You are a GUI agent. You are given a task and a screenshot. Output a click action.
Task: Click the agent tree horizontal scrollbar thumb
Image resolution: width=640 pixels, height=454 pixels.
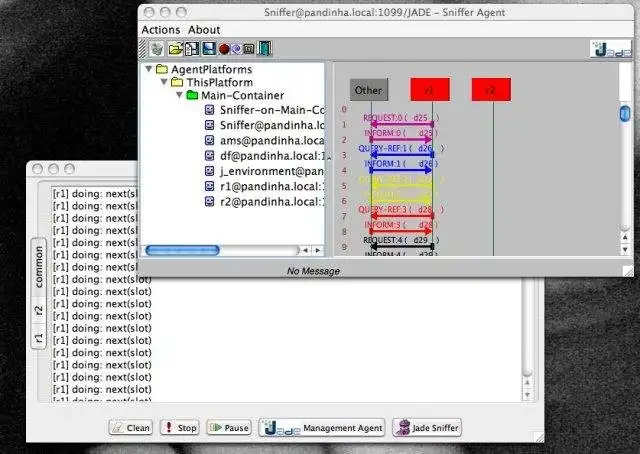[x=182, y=250]
